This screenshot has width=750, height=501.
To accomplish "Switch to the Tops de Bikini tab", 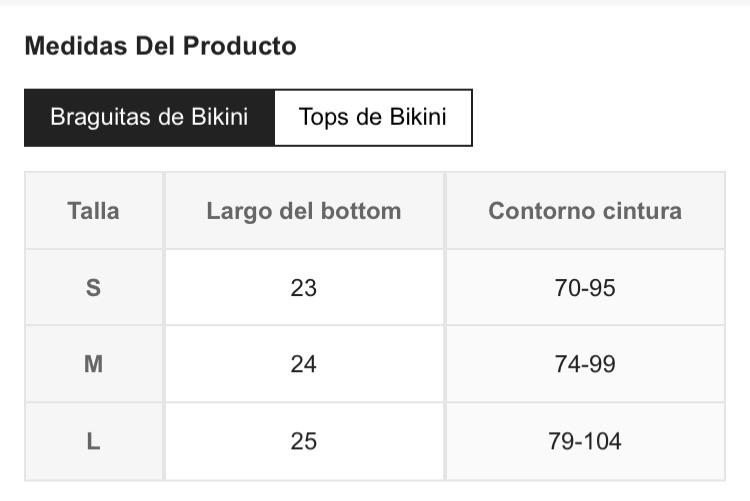I will 373,117.
